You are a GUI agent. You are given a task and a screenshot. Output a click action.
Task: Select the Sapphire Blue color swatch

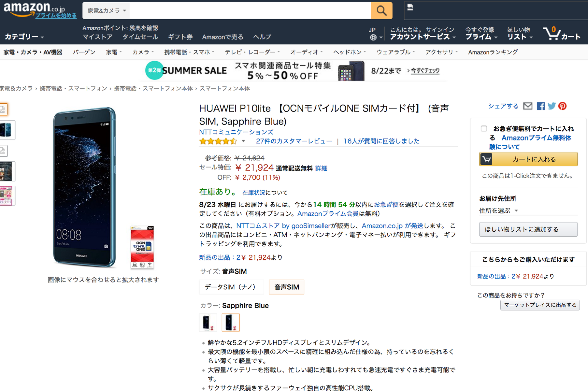click(x=231, y=323)
